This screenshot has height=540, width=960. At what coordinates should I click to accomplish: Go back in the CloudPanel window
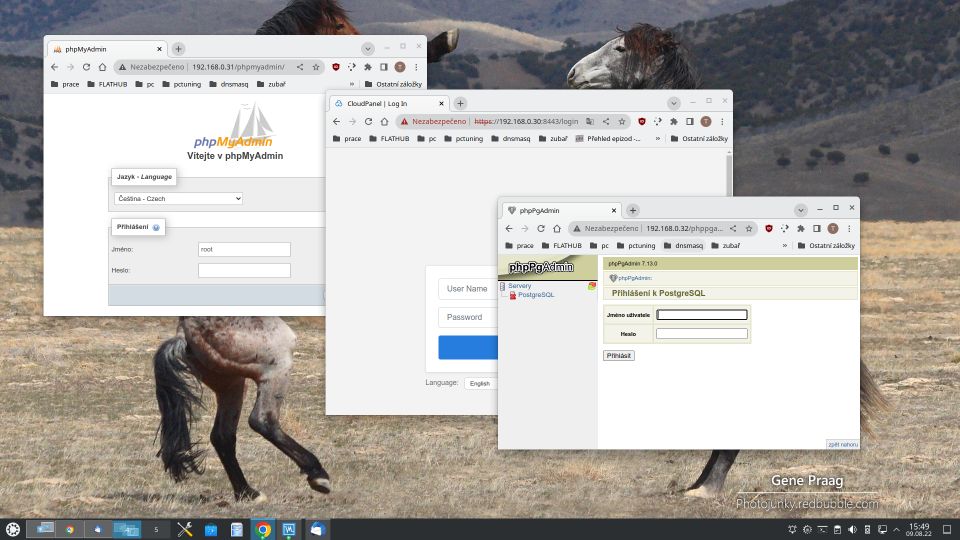pos(336,121)
